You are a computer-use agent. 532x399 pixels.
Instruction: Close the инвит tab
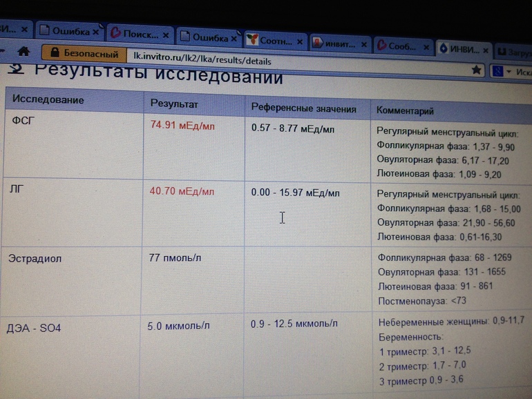363,44
